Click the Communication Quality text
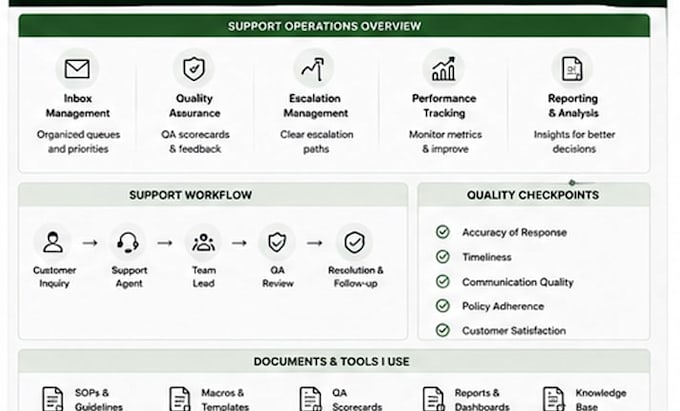 pos(518,282)
